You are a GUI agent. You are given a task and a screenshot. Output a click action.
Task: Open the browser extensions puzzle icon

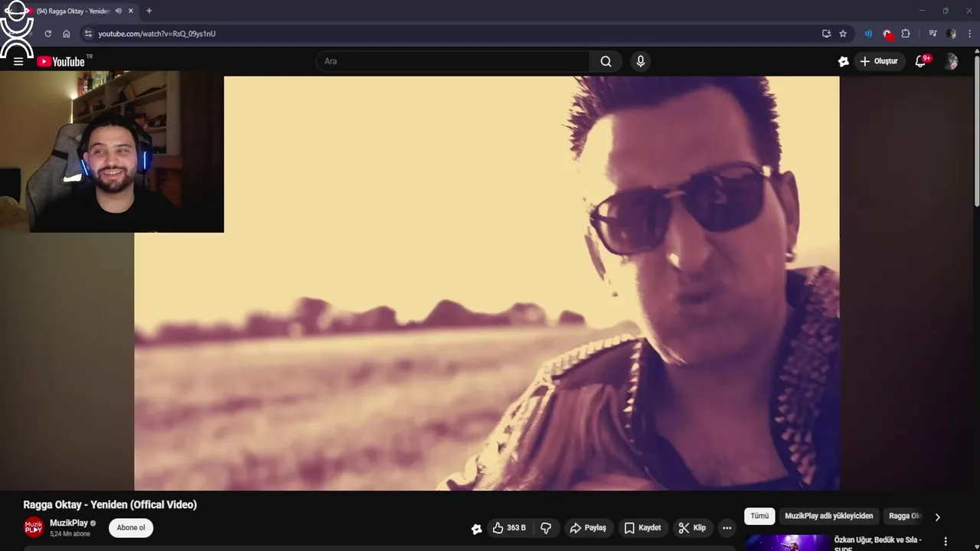(906, 34)
